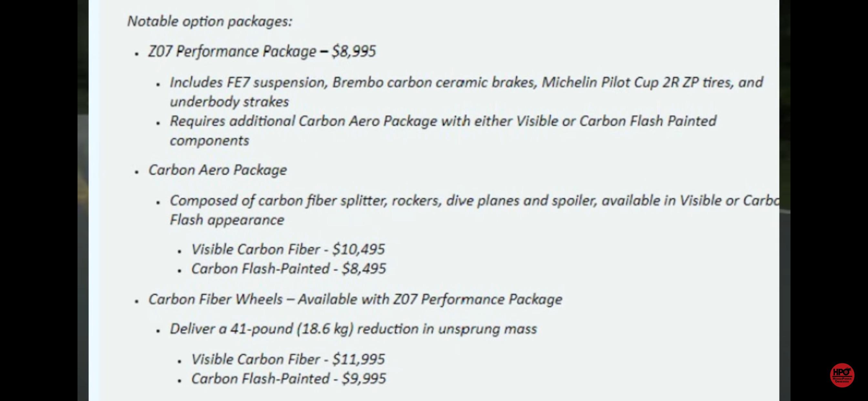Click the 'Includes FE7 suspension' text line
868x401 pixels.
[x=466, y=83]
